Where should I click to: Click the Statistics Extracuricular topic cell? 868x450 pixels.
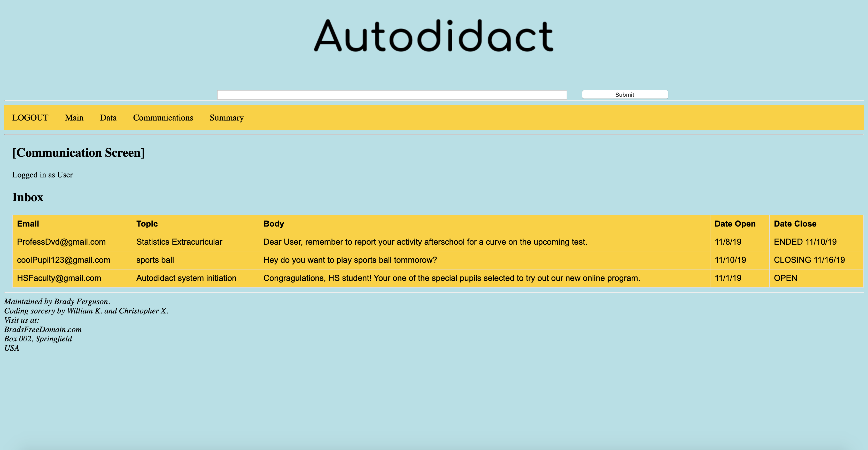(x=179, y=242)
